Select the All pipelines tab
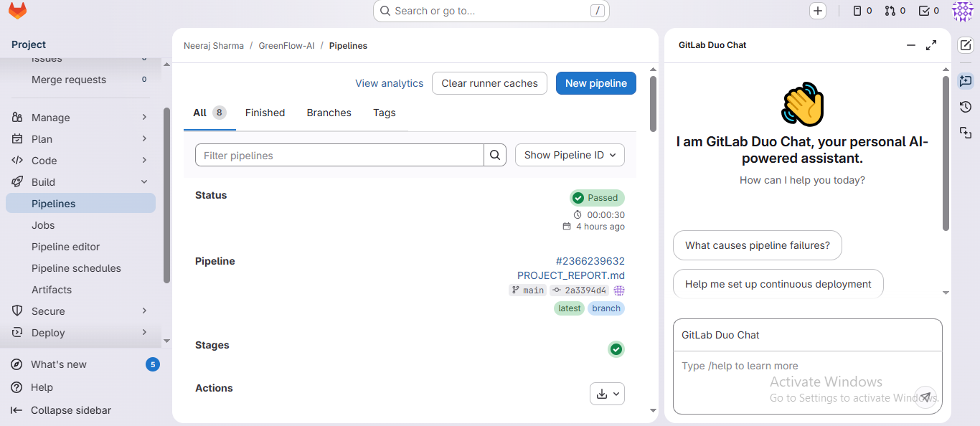980x426 pixels. [209, 113]
